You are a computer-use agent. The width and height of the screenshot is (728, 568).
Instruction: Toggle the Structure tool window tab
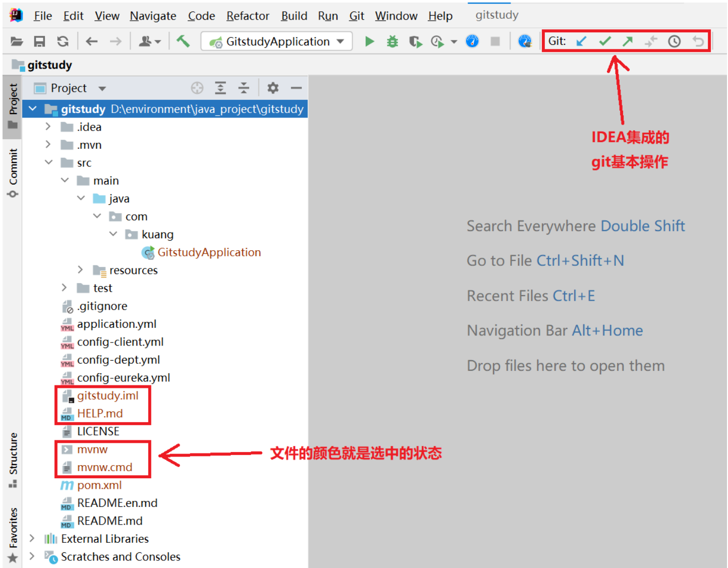13,460
